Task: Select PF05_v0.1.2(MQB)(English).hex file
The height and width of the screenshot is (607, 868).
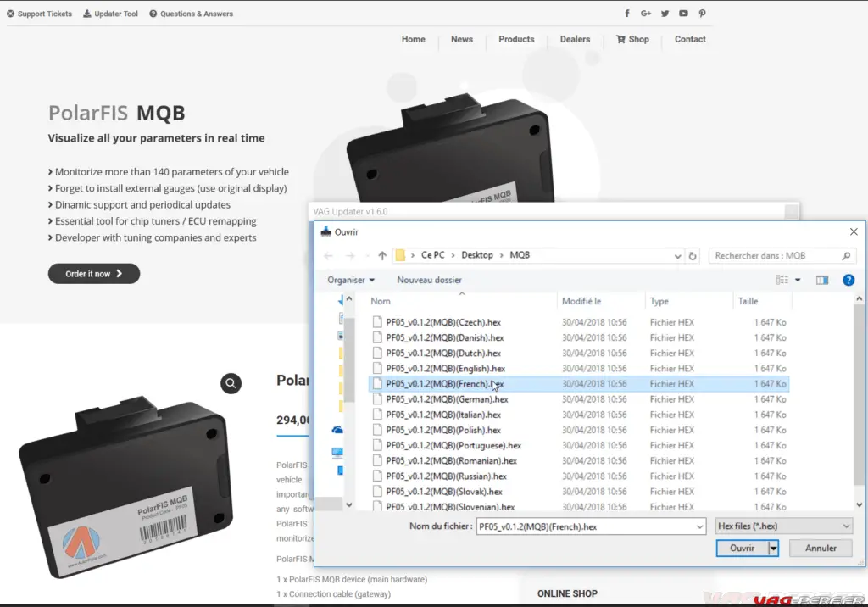Action: tap(579, 368)
